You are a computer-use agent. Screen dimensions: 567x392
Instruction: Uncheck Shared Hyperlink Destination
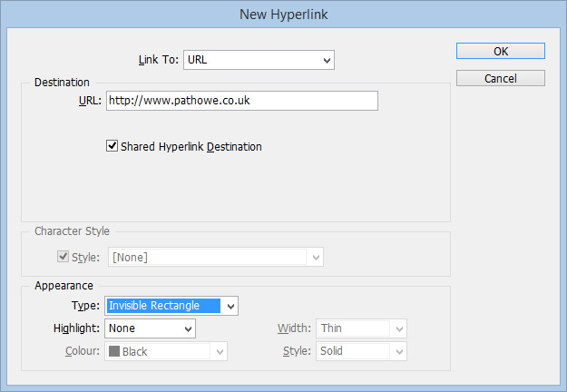pos(112,146)
